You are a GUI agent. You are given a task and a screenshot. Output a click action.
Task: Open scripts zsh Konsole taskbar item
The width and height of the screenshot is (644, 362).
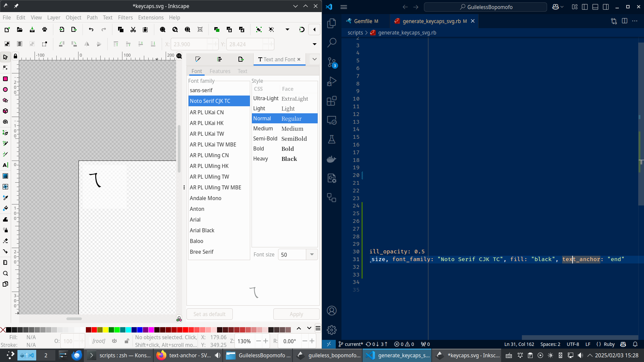coord(119,355)
